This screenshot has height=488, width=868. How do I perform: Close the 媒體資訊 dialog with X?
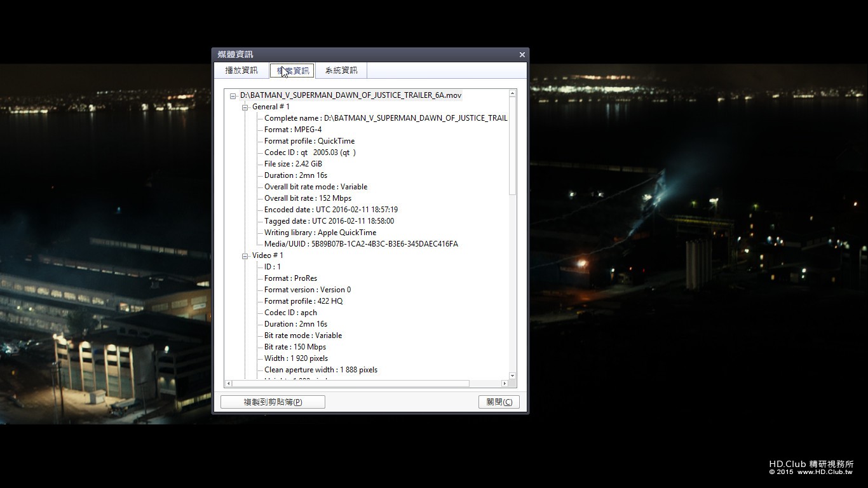pos(522,55)
